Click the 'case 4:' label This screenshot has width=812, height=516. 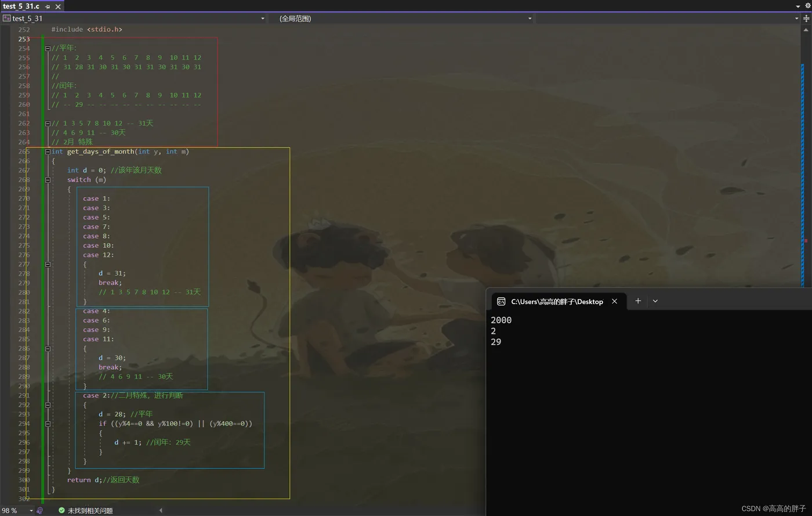tap(96, 311)
